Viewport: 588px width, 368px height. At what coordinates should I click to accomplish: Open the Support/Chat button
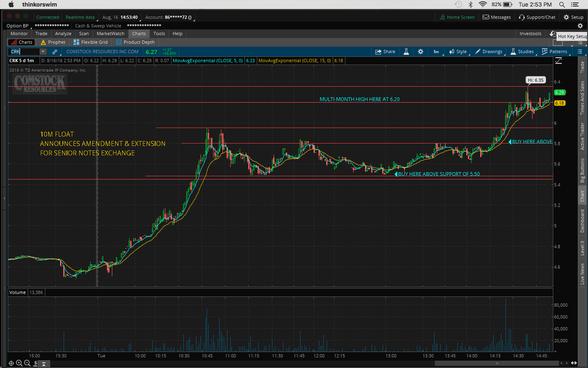tap(537, 17)
